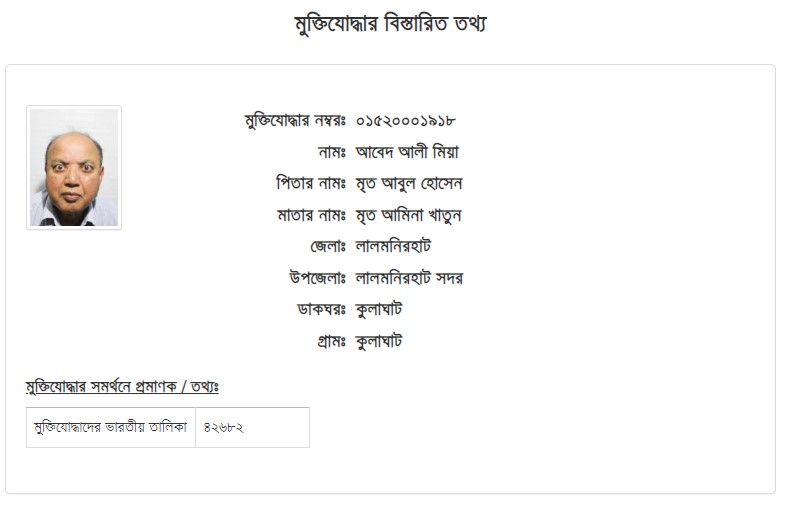Viewport: 790px width, 510px height.
Task: Click the post office value কুলাঘাট
Action: click(379, 309)
